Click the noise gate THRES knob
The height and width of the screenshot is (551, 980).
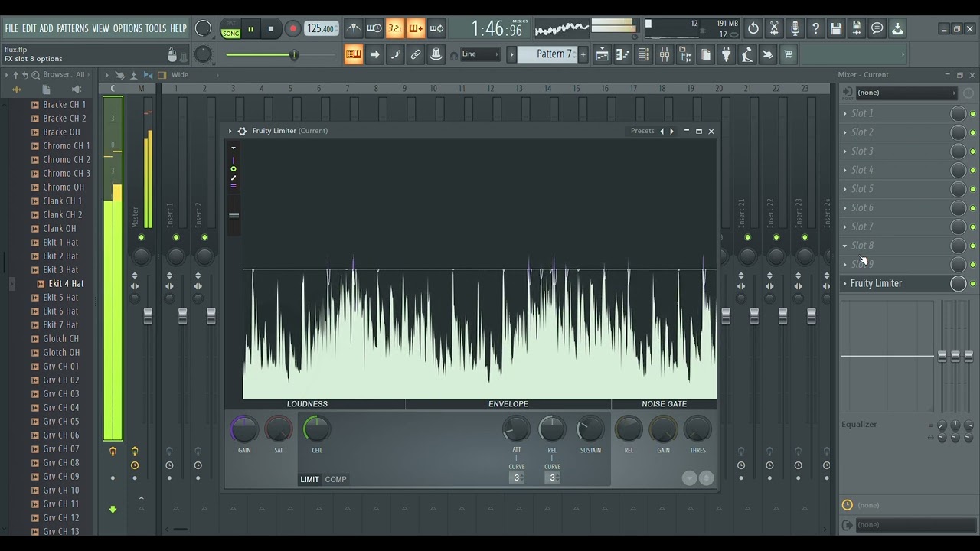tap(697, 429)
